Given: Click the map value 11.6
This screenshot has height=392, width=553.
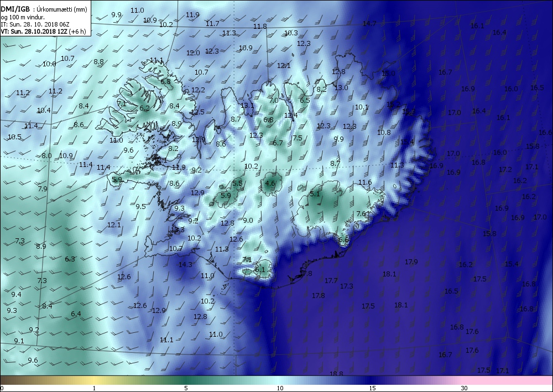Looking at the screenshot, I should click(365, 182).
